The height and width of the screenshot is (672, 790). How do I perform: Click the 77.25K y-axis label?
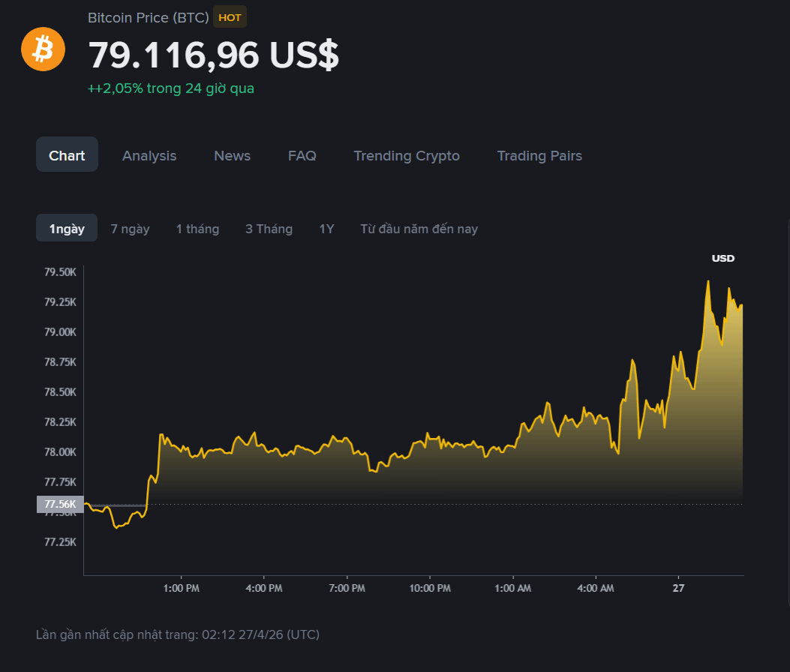(60, 542)
